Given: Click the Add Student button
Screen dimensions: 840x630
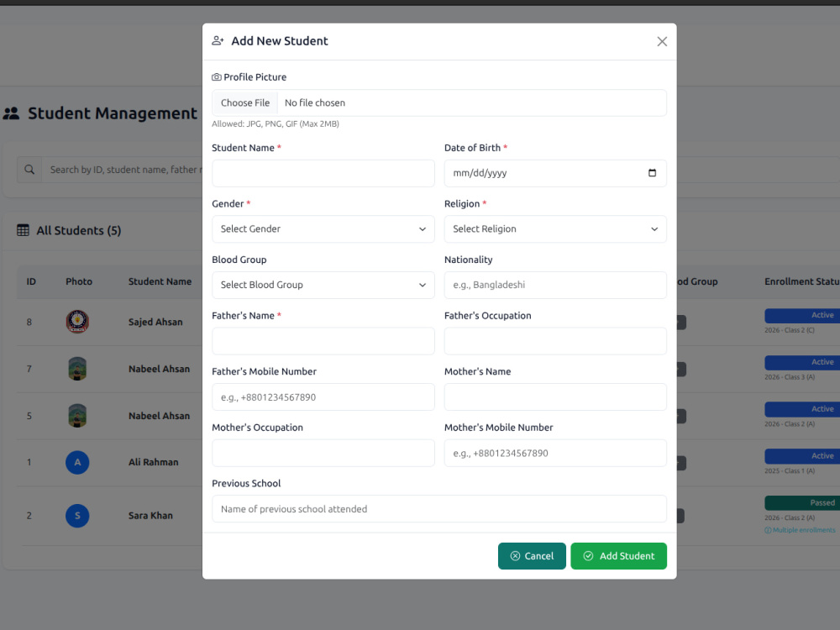Looking at the screenshot, I should [618, 556].
